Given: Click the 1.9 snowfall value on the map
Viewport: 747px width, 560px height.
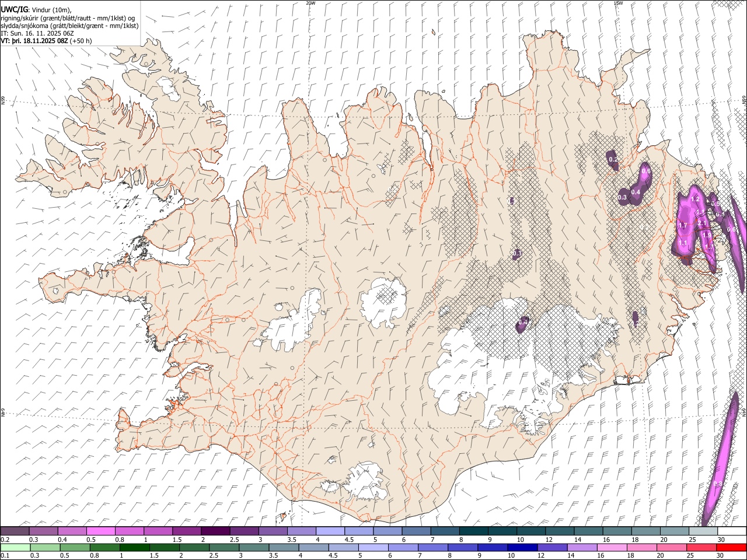Looking at the screenshot, I should click(707, 235).
